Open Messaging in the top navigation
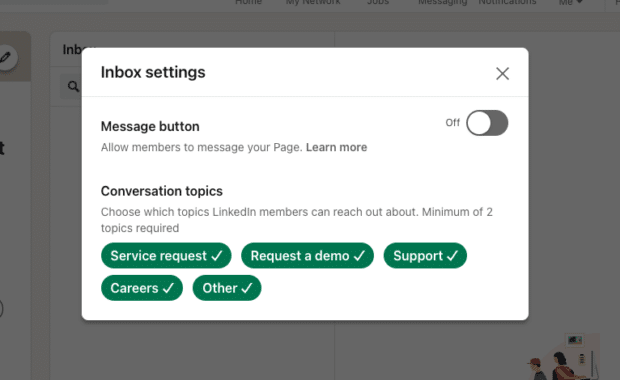The image size is (620, 380). click(x=442, y=2)
